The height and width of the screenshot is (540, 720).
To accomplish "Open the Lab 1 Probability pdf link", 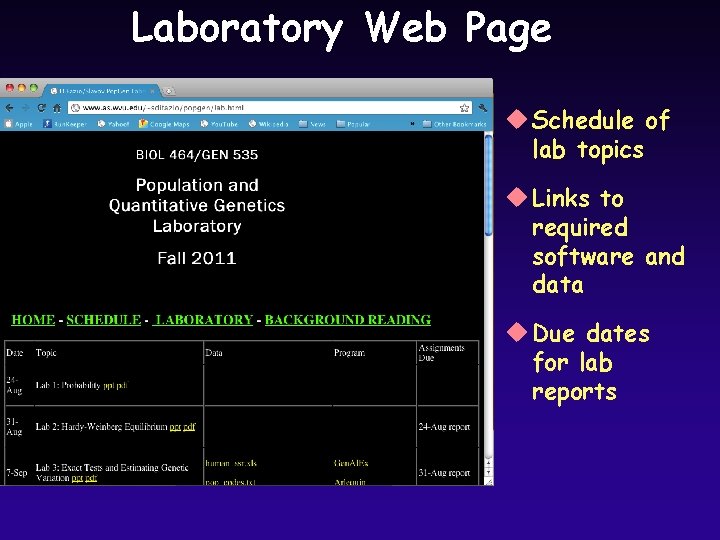I will [x=122, y=385].
